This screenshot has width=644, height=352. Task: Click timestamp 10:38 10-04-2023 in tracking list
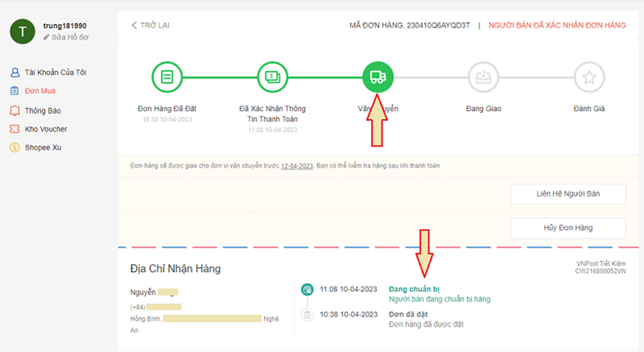click(x=348, y=314)
